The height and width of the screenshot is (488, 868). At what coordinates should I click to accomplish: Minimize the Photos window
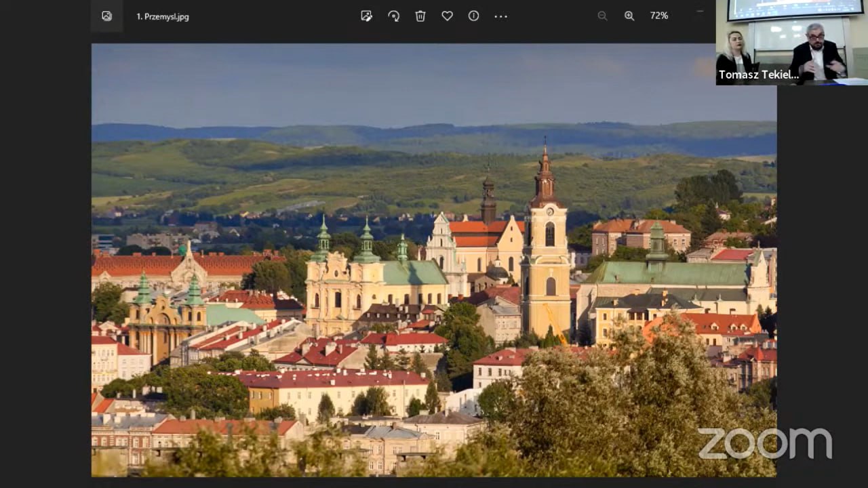[700, 12]
